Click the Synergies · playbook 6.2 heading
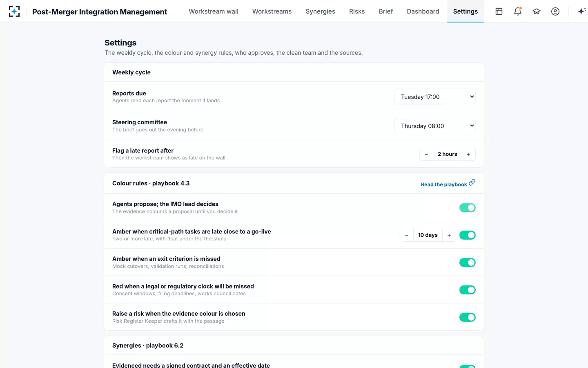The width and height of the screenshot is (588, 368). coord(148,346)
